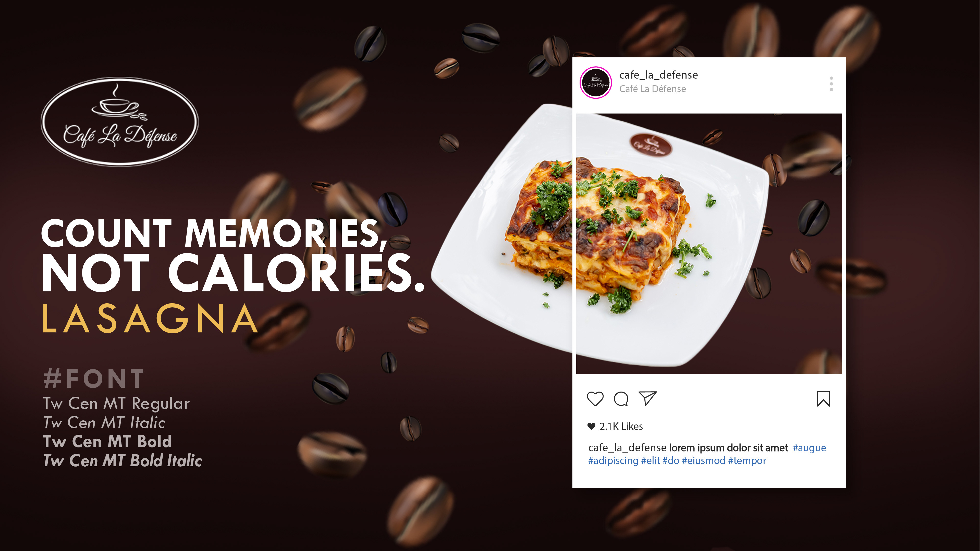The height and width of the screenshot is (551, 980).
Task: Like the post with the heart icon
Action: pyautogui.click(x=595, y=398)
